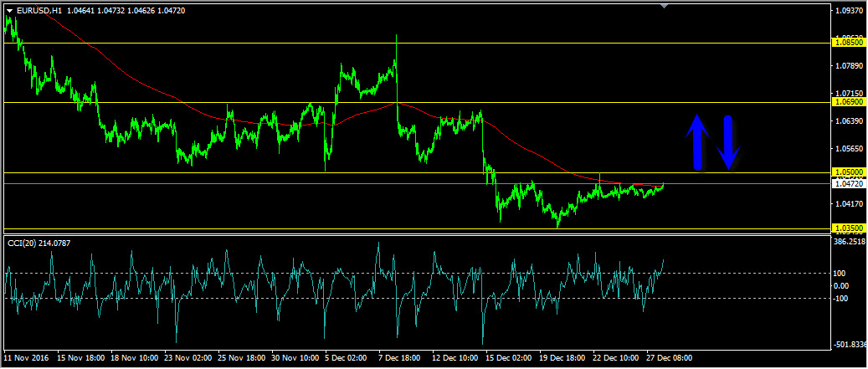Click the 11 Nov 2016 date label
Viewport: 868px width, 369px height.
(26, 358)
